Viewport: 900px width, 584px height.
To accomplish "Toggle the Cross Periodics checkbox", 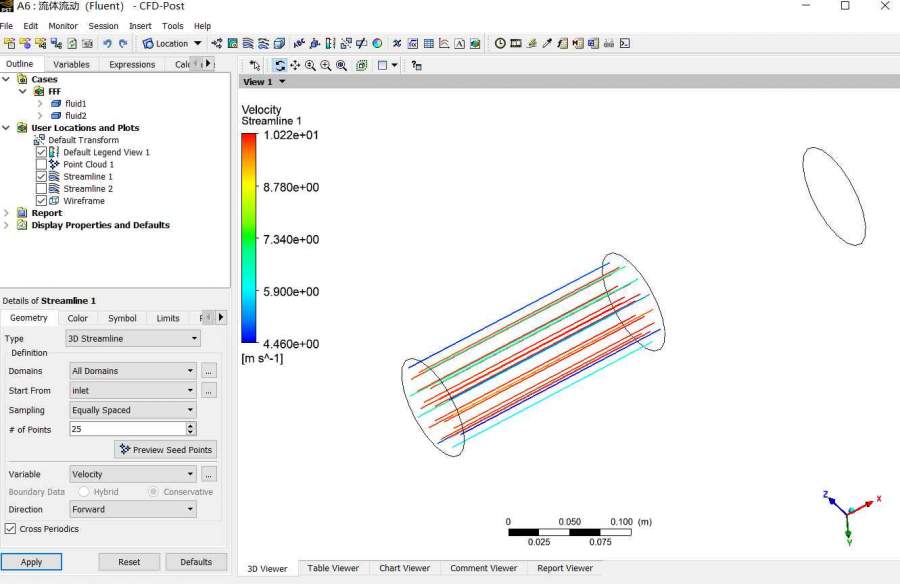I will [11, 529].
